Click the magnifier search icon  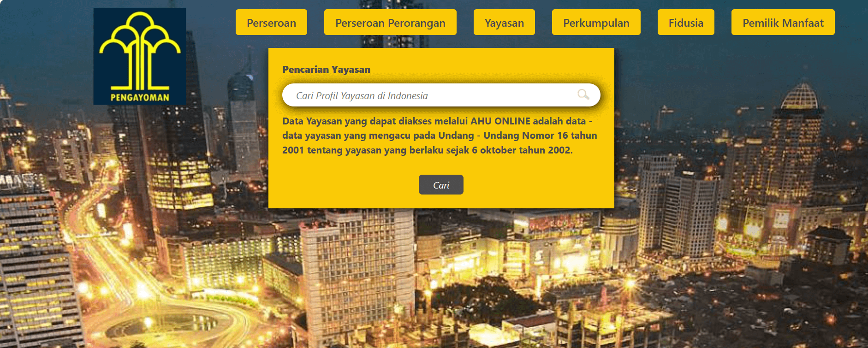coord(583,94)
